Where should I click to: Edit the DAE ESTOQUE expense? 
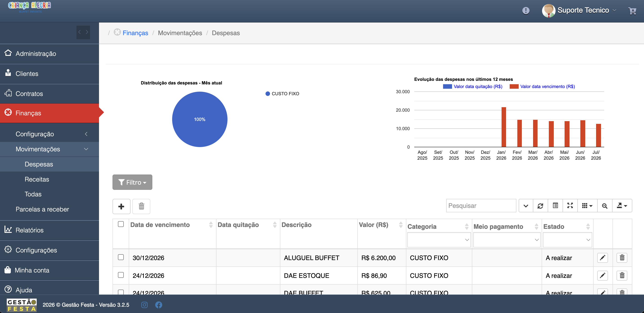point(603,275)
